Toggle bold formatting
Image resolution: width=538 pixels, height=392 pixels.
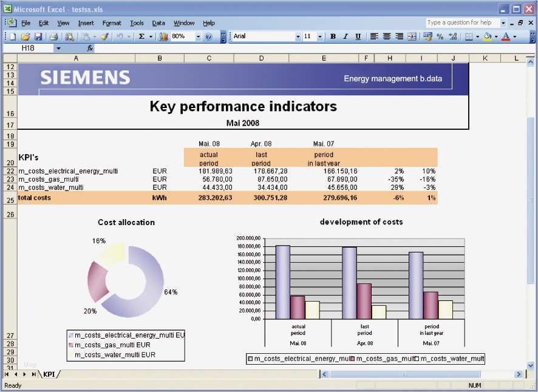(x=333, y=36)
